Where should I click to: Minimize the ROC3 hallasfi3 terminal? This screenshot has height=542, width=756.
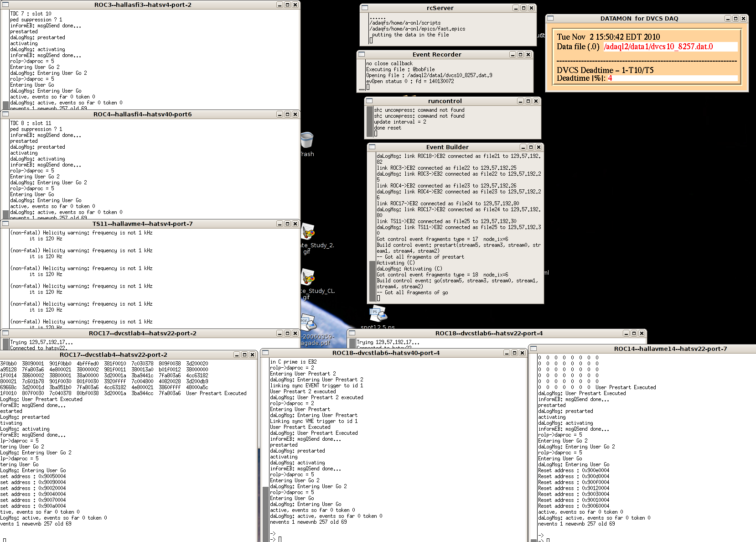pos(280,5)
